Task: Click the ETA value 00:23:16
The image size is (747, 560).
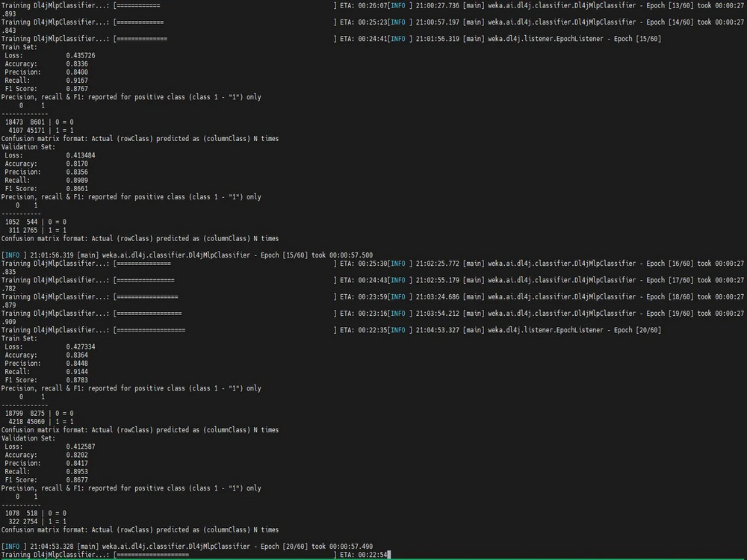Action: 373,314
